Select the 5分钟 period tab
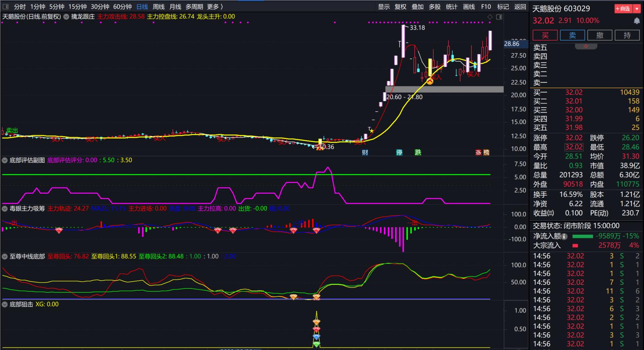The height and width of the screenshot is (350, 644). [x=57, y=7]
